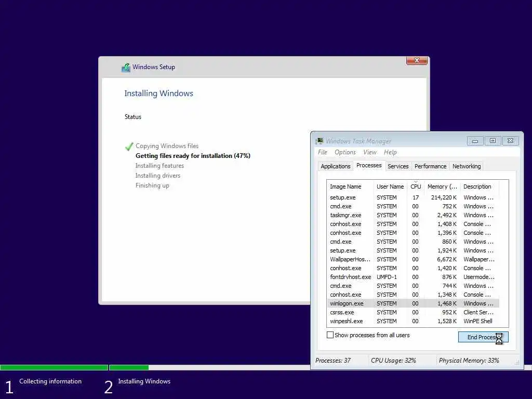This screenshot has width=532, height=399.
Task: Click the Installing drivers status line
Action: (158, 176)
